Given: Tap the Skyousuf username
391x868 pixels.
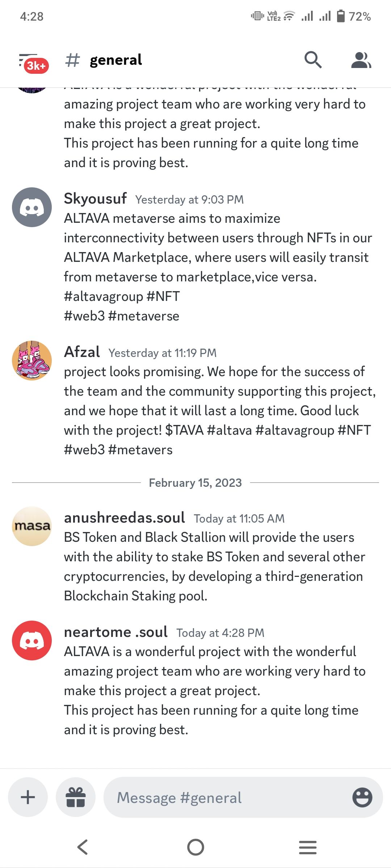Looking at the screenshot, I should tap(95, 199).
